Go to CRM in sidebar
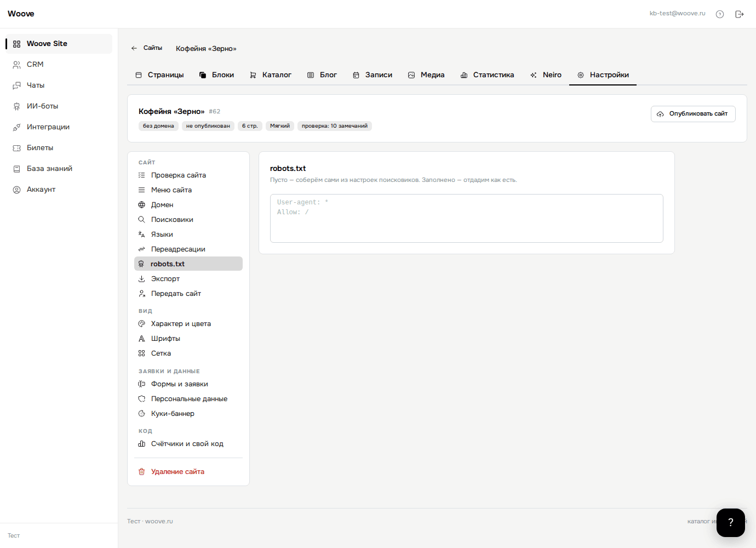The height and width of the screenshot is (548, 756). pos(59,65)
